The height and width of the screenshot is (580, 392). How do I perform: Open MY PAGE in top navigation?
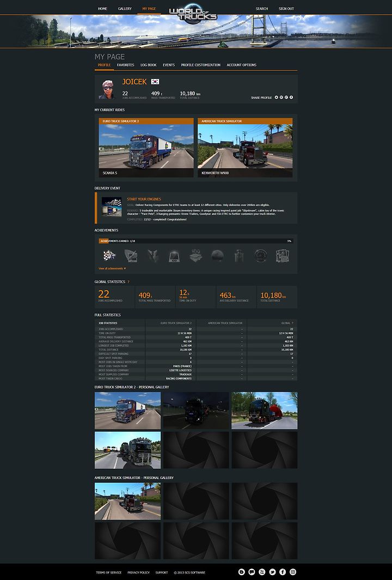[x=149, y=9]
